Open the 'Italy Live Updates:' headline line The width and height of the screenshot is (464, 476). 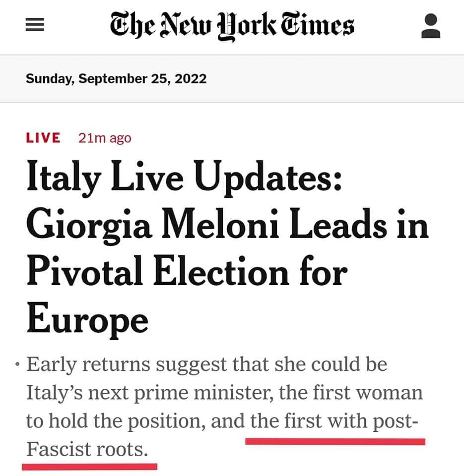click(184, 178)
